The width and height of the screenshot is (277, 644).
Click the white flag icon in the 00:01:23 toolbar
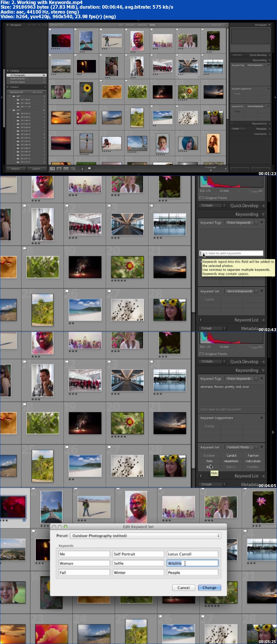(89, 168)
